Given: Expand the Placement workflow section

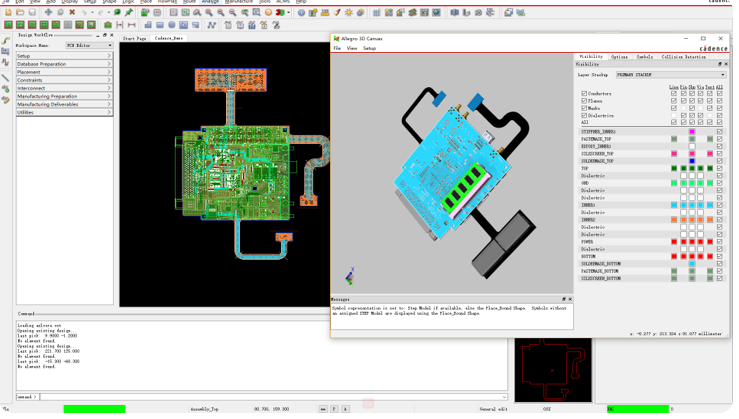Looking at the screenshot, I should coord(64,72).
